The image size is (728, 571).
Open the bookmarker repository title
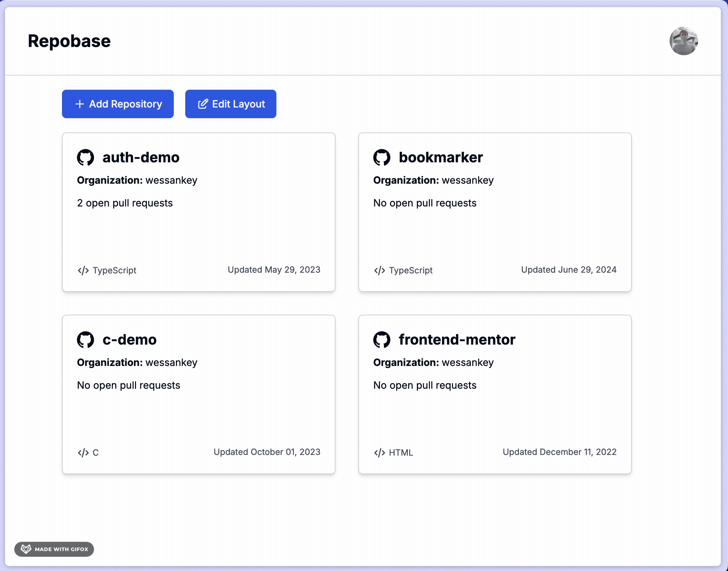click(441, 157)
